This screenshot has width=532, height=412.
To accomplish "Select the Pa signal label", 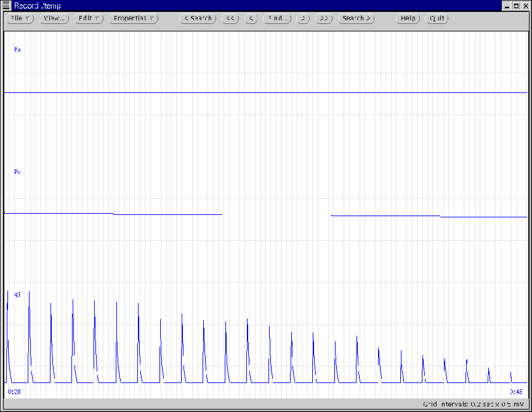I will click(17, 50).
